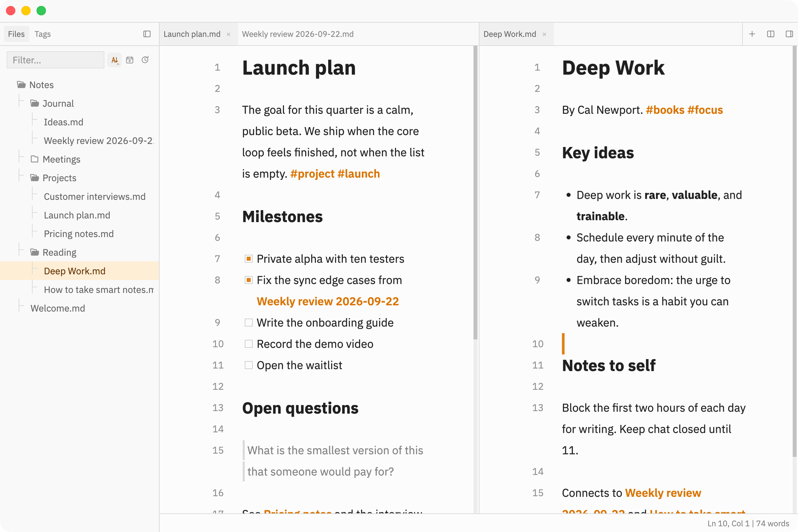The image size is (798, 532).
Task: Switch to the Tags tab
Action: pos(43,34)
